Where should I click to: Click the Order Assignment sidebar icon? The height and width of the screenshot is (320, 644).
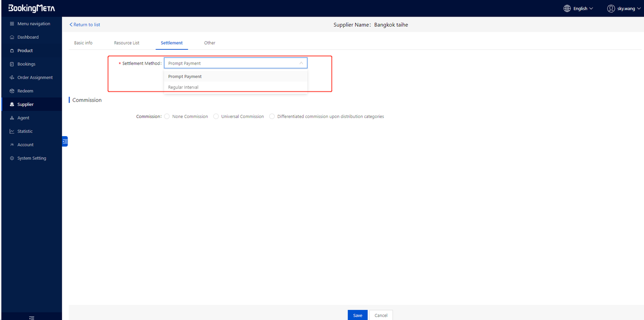click(12, 78)
